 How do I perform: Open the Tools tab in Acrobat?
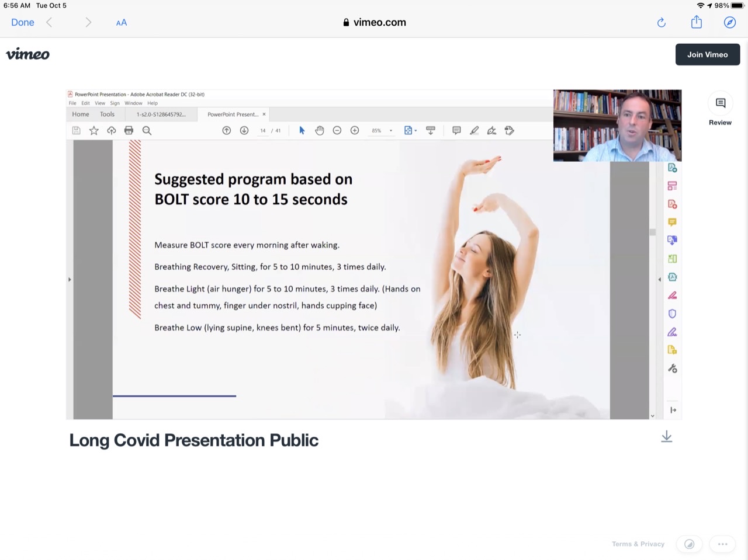click(107, 114)
